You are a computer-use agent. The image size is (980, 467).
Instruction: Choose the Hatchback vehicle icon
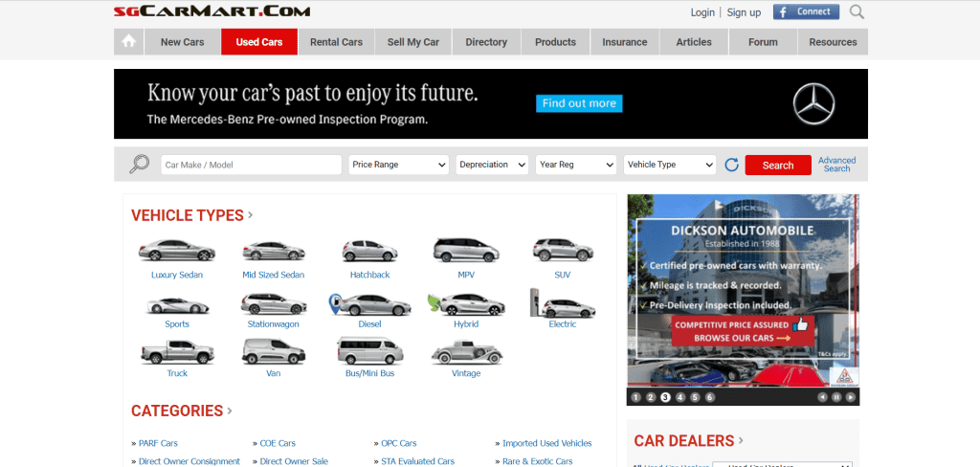point(370,251)
